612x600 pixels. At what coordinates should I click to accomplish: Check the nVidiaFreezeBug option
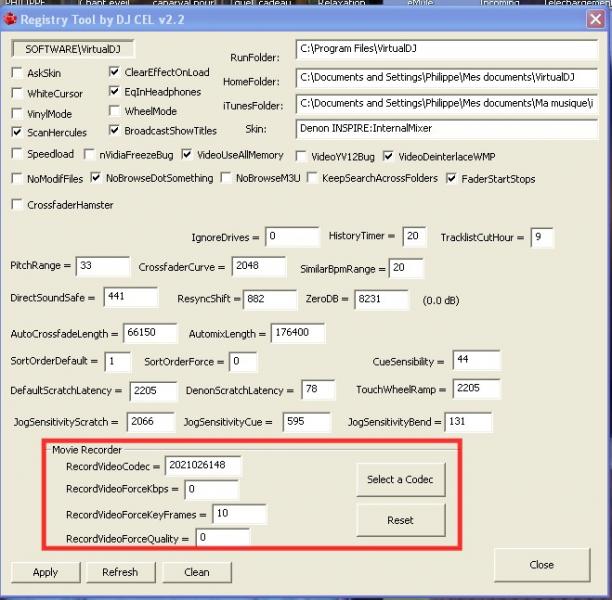tap(90, 155)
